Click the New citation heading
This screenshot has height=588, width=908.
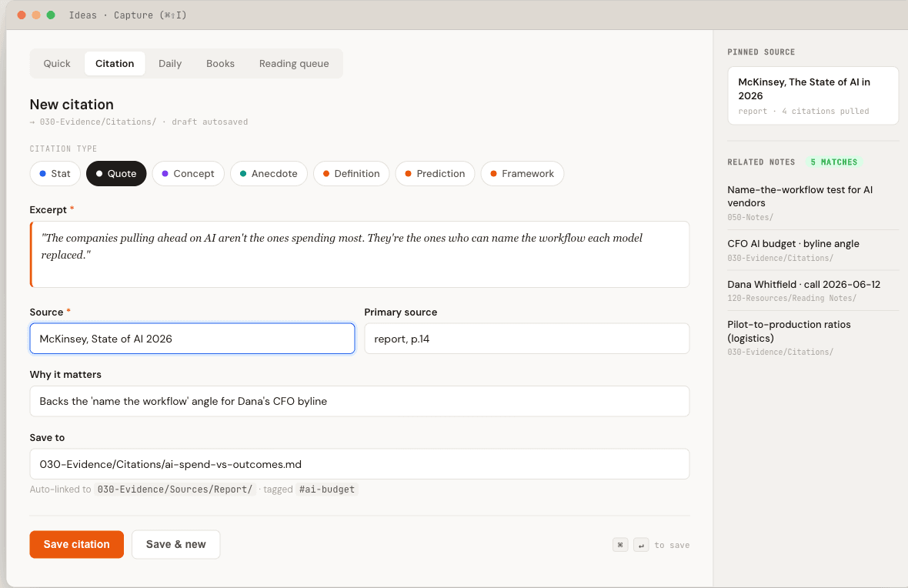(x=72, y=105)
